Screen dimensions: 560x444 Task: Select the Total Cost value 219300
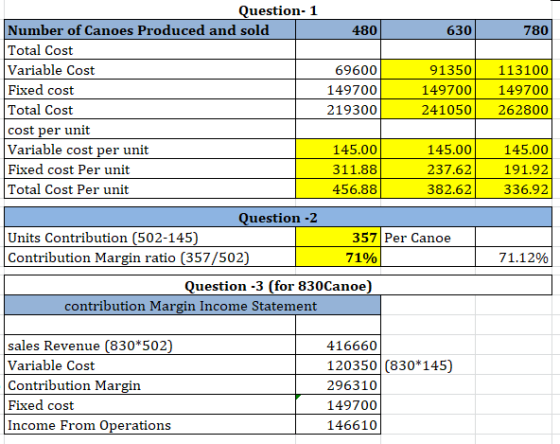pos(338,109)
